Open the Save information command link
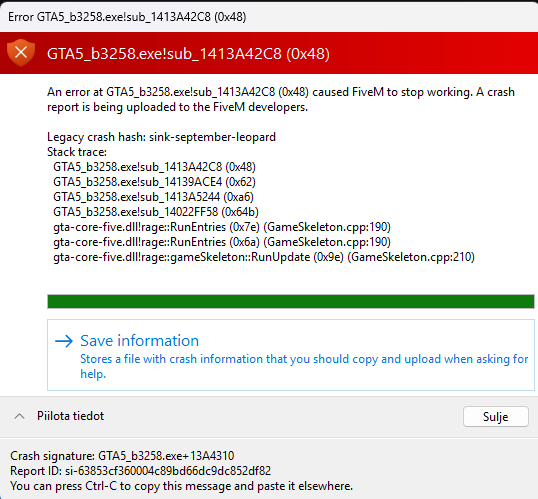 tap(291, 355)
